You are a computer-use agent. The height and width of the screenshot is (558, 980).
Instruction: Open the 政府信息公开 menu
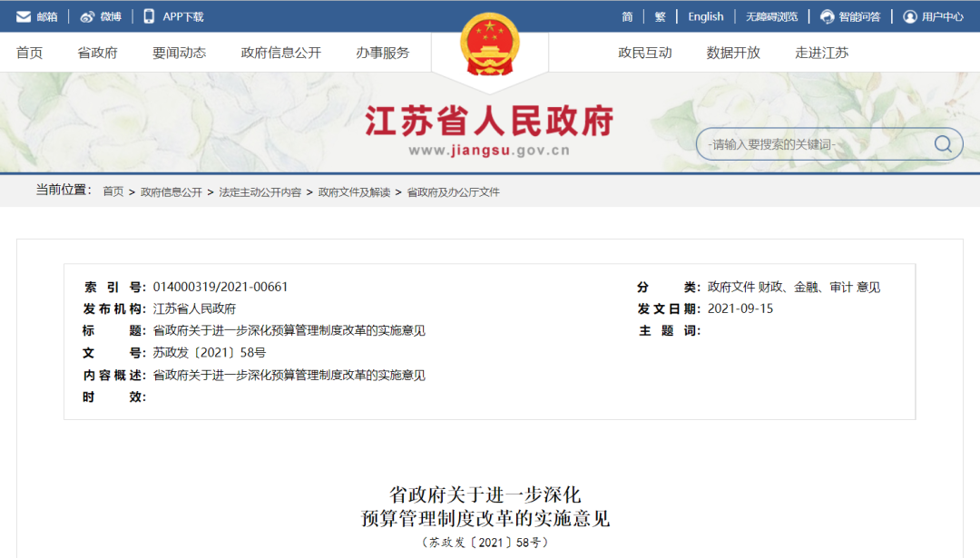pos(281,54)
